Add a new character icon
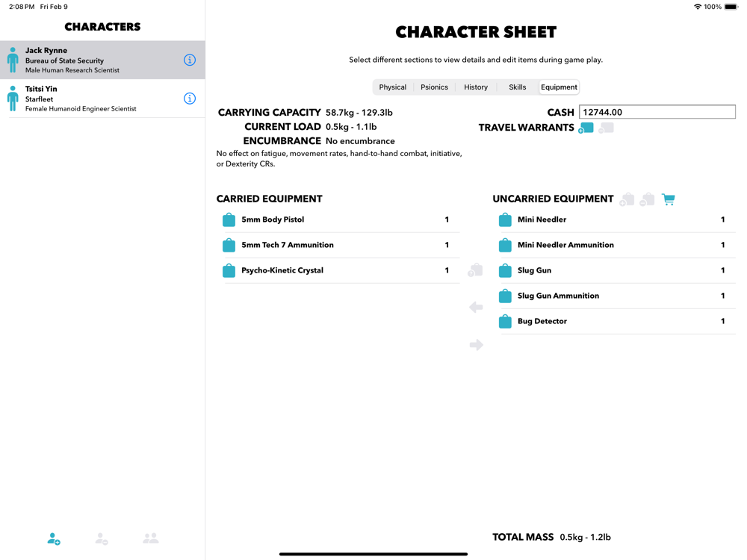Viewport: 747px width, 560px height. coord(54,538)
